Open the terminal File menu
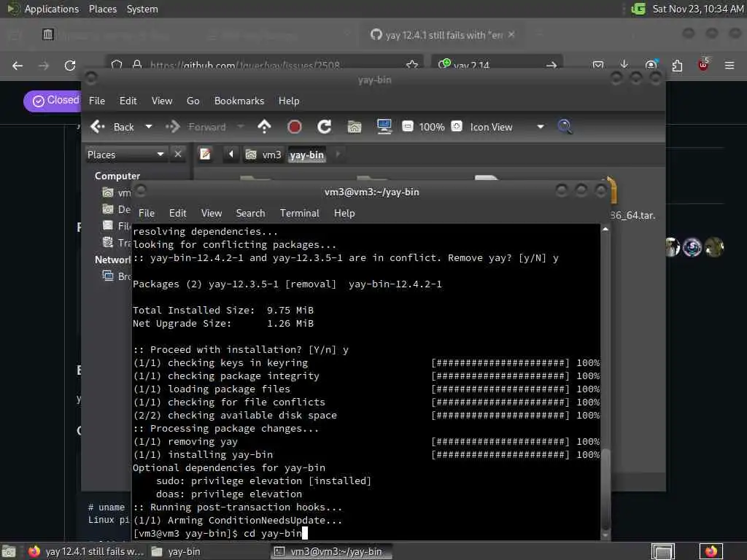This screenshot has width=747, height=560. click(x=146, y=214)
